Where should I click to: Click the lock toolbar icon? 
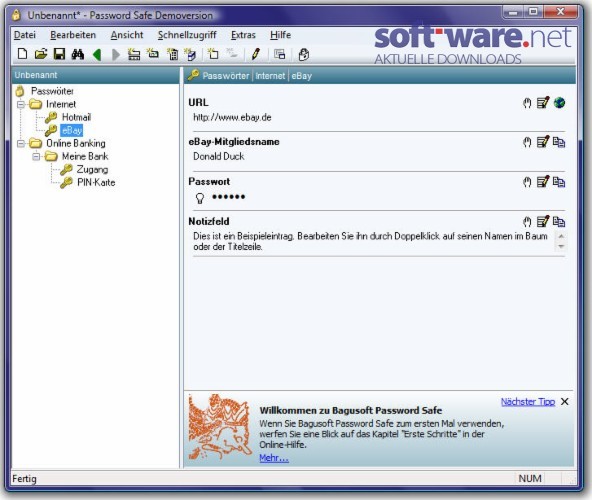304,54
